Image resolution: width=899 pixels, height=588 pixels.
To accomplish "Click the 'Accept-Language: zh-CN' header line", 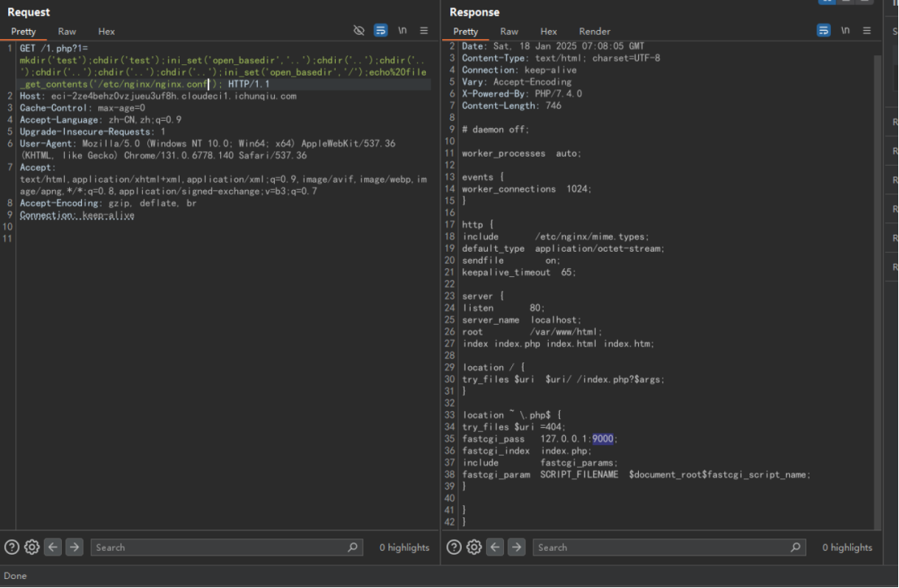I will pos(100,119).
